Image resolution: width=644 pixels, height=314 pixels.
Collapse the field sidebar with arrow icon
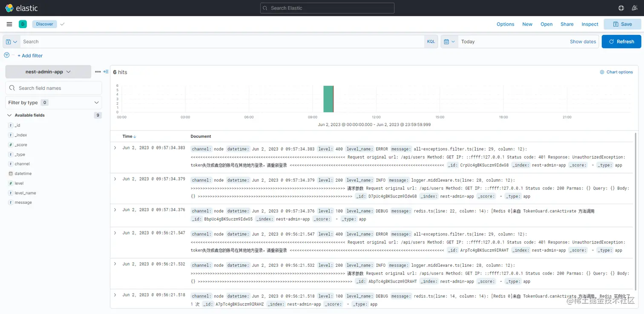point(106,72)
